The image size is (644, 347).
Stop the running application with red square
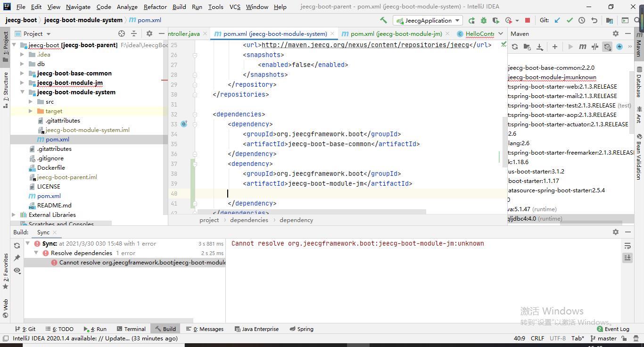click(x=528, y=20)
